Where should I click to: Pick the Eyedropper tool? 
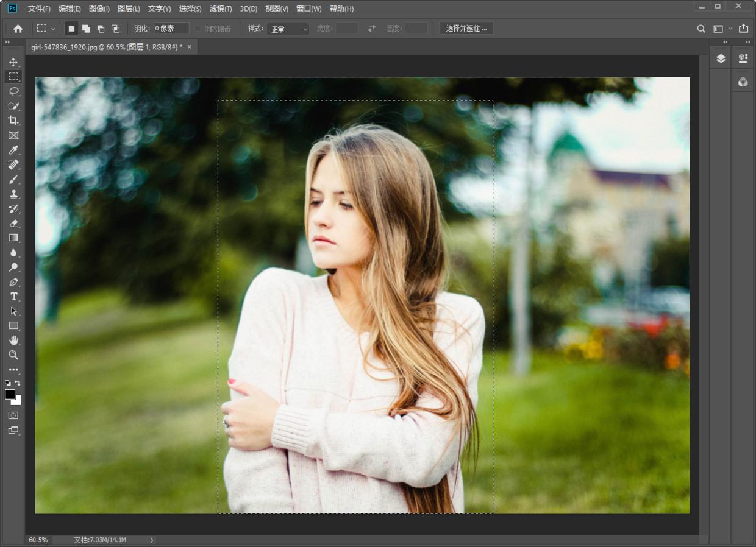13,150
